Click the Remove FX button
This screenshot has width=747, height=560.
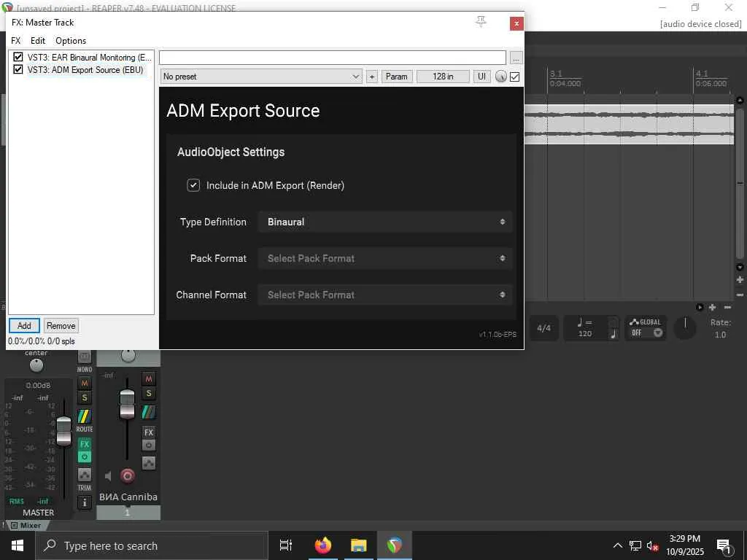pos(61,326)
